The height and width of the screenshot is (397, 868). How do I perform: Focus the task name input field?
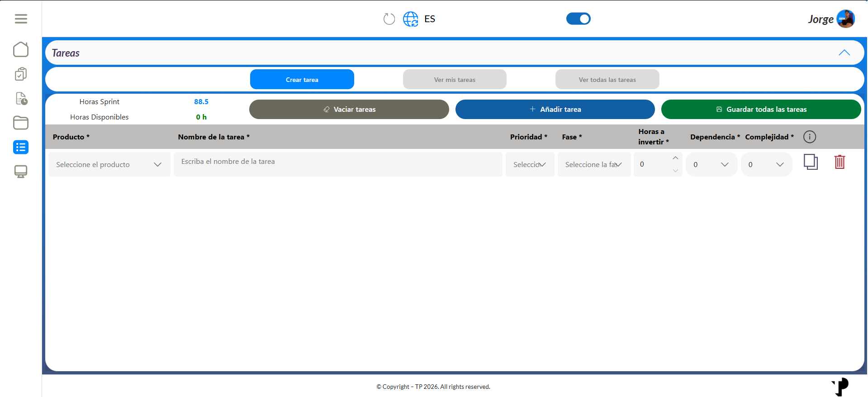[x=338, y=164]
